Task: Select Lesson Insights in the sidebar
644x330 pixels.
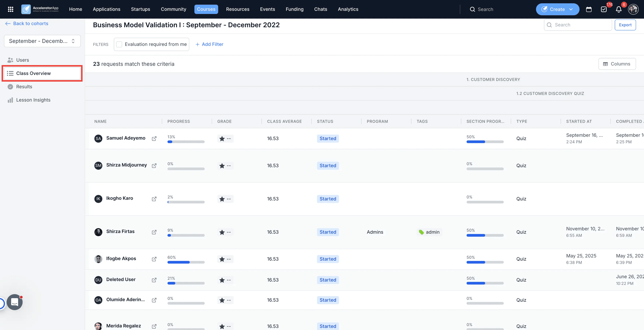Action: (33, 100)
